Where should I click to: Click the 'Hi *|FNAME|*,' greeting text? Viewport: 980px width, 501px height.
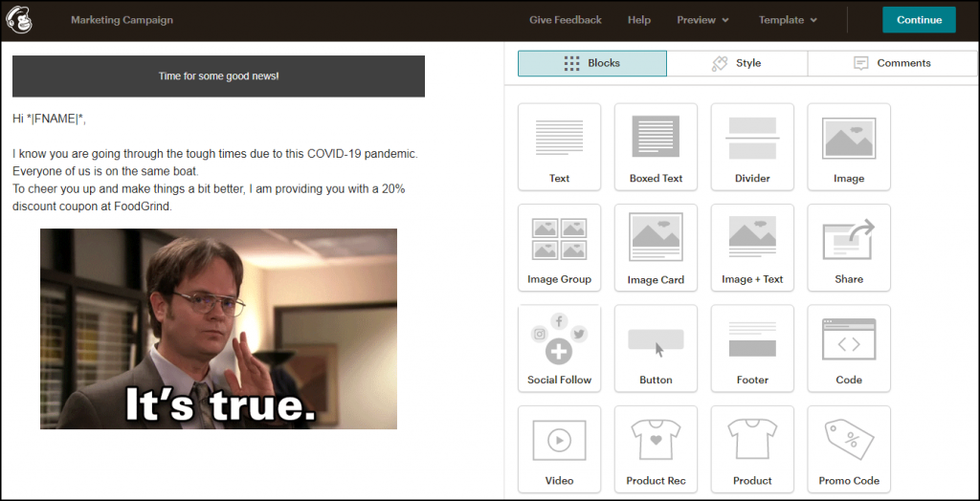pyautogui.click(x=50, y=119)
